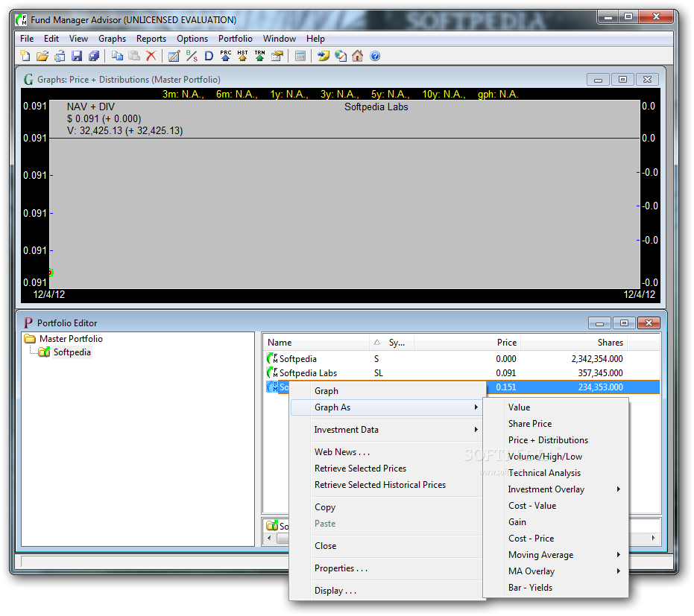
Task: Expand the Moving Average submenu
Action: point(555,554)
